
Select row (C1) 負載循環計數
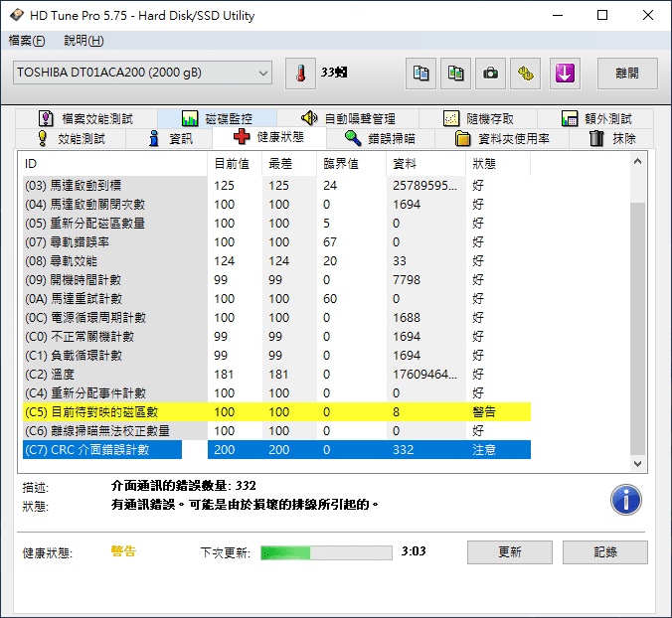[277, 355]
